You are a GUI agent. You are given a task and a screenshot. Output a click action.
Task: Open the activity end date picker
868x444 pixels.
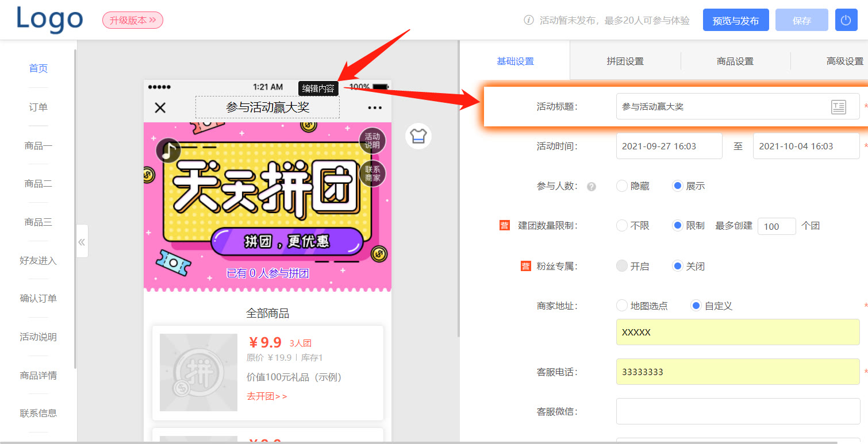tap(806, 146)
